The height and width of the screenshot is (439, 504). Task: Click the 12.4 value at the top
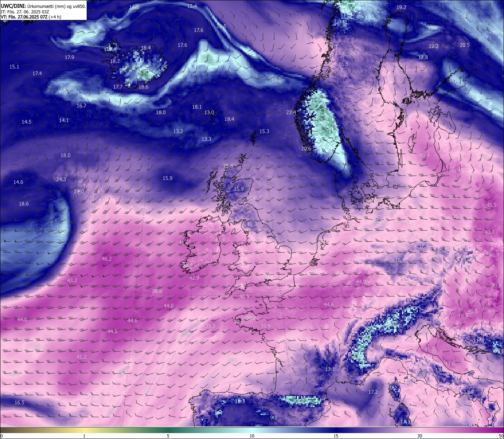tap(192, 6)
